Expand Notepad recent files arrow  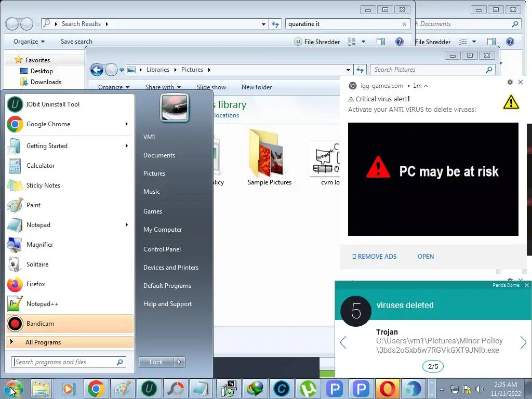click(x=127, y=224)
